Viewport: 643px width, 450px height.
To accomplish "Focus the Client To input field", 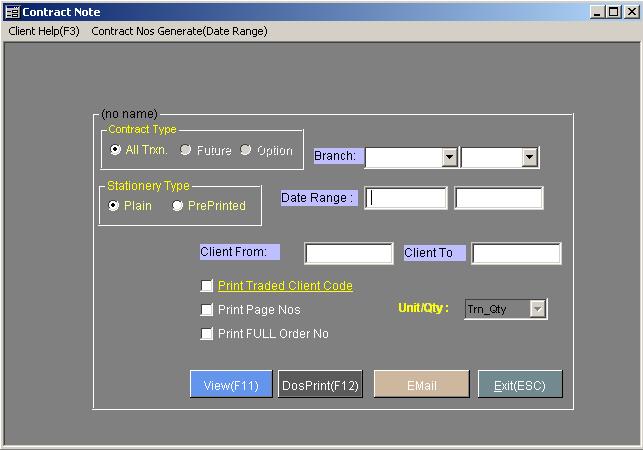I will click(516, 253).
